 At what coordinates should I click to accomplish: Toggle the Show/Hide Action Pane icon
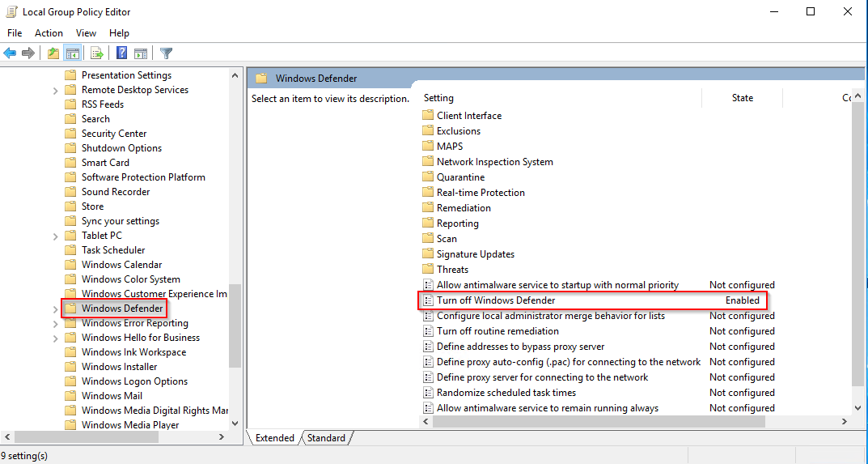coord(141,53)
